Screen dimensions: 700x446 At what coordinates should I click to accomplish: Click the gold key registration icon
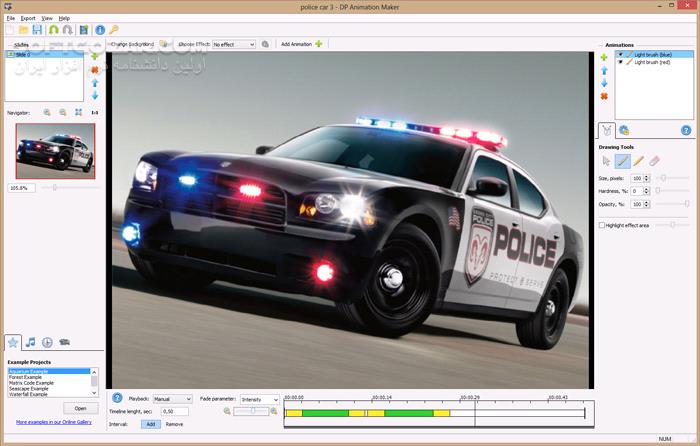coord(114,30)
